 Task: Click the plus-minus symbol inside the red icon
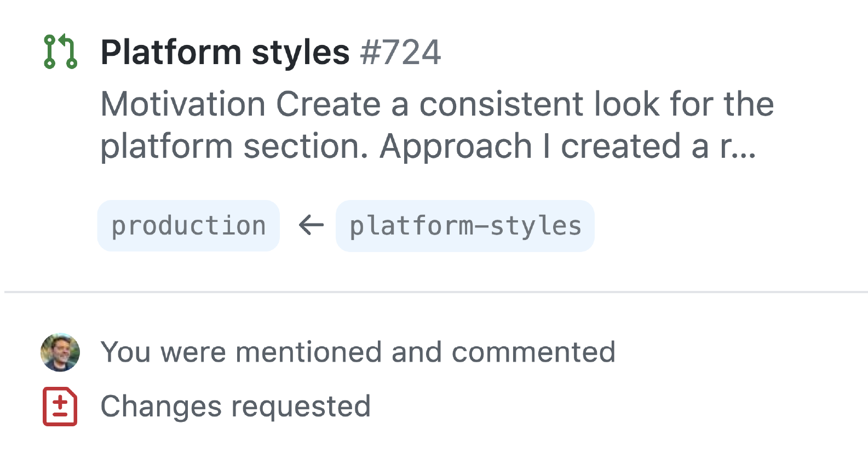(60, 404)
